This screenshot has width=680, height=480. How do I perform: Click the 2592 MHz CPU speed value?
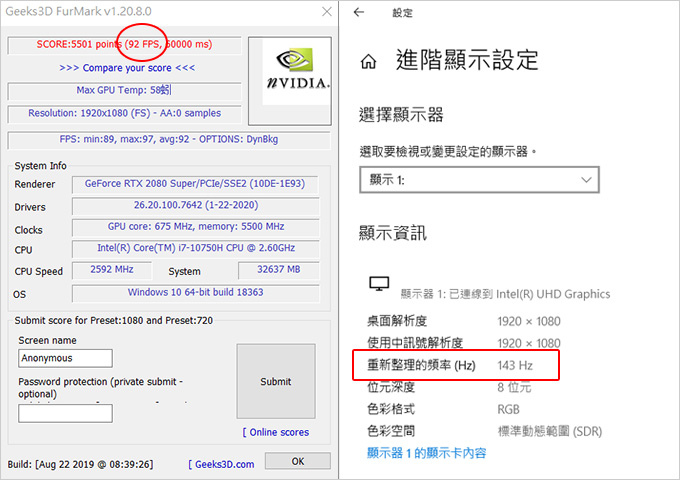tap(112, 269)
